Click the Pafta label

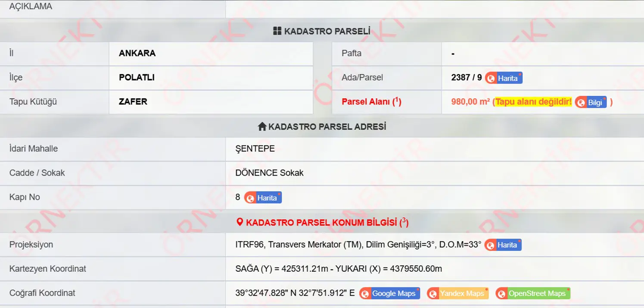pos(352,53)
